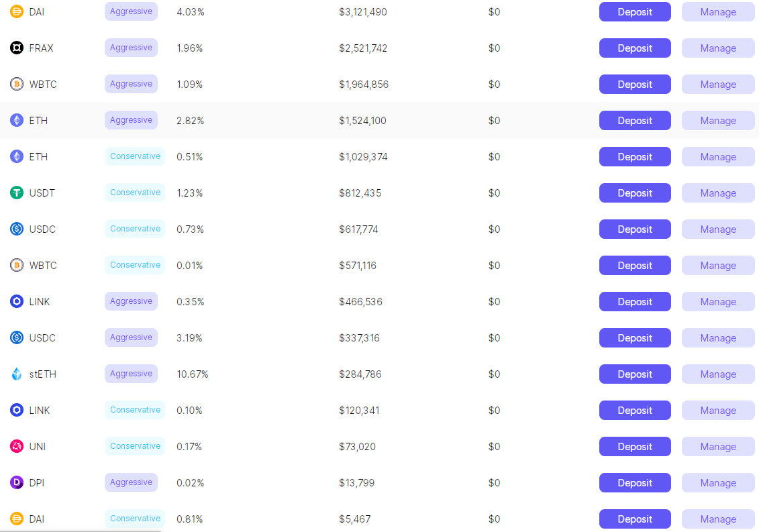Click the purple DPI token icon
Viewport: 759px width, 532px height.
[x=17, y=482]
